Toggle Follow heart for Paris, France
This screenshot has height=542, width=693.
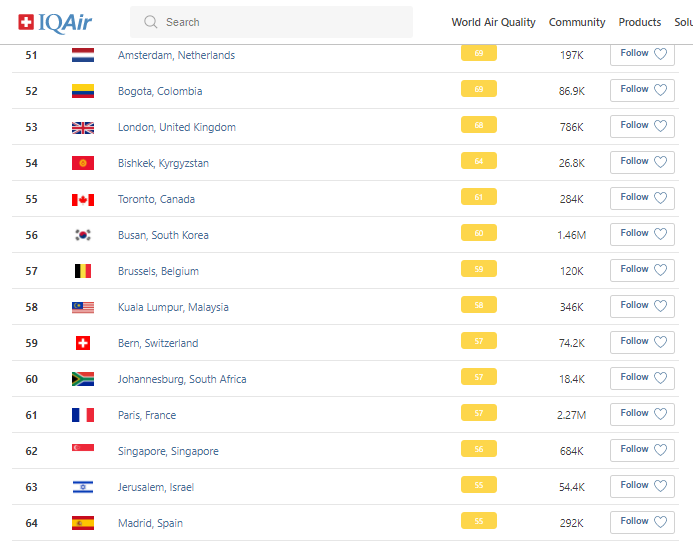point(660,414)
